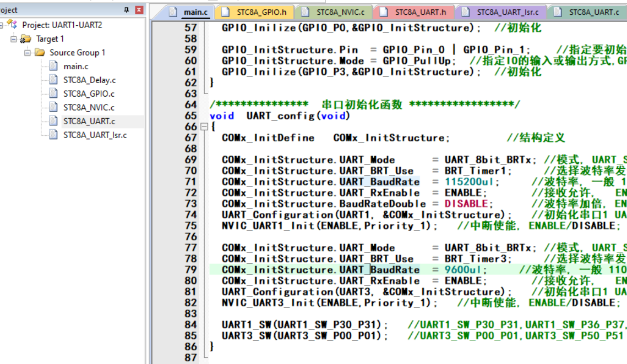This screenshot has height=364, width=627.
Task: Click BRT_Timer3 on line 78
Action: click(476, 259)
